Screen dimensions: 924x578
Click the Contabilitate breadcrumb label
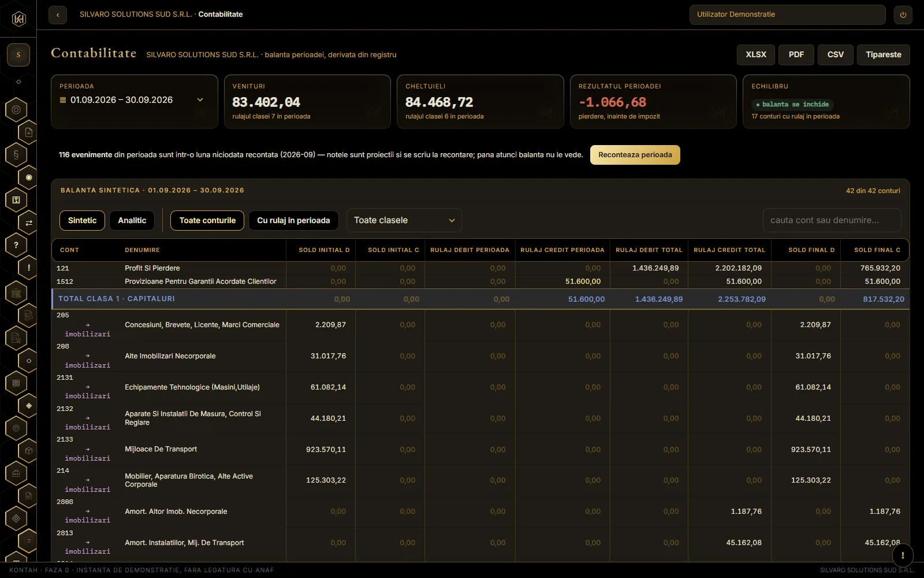point(221,14)
